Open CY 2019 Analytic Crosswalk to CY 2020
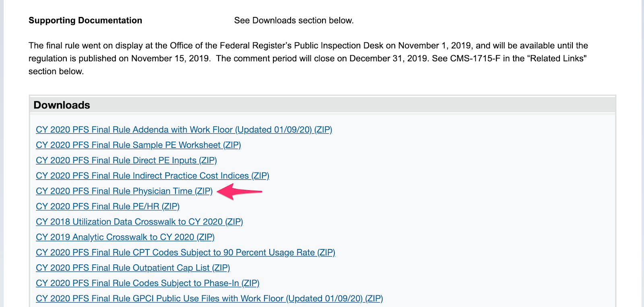This screenshot has width=644, height=307. [125, 237]
